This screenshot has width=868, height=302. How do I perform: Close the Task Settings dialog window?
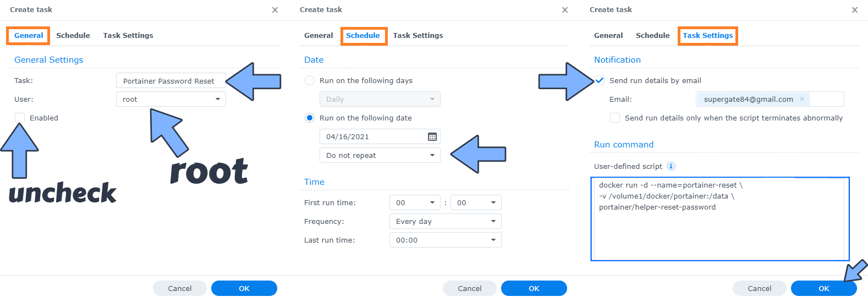pyautogui.click(x=854, y=10)
